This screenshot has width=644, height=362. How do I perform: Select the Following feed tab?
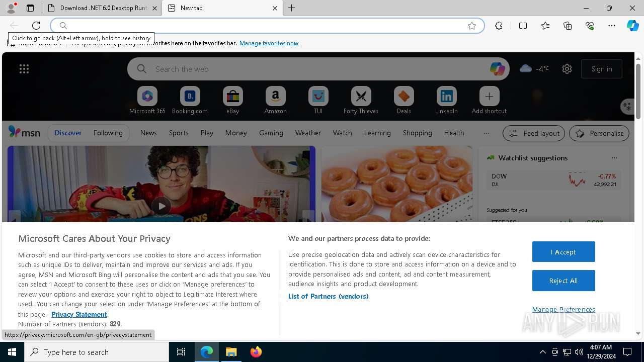(x=108, y=133)
